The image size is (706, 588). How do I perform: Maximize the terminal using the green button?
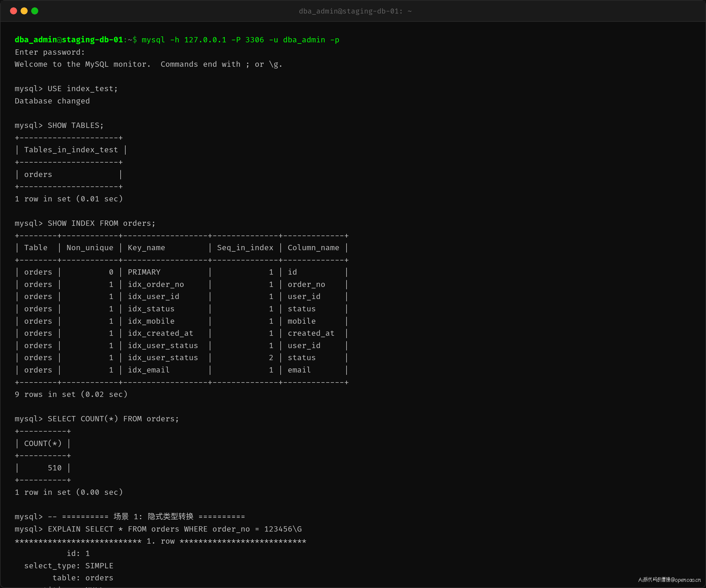[35, 11]
